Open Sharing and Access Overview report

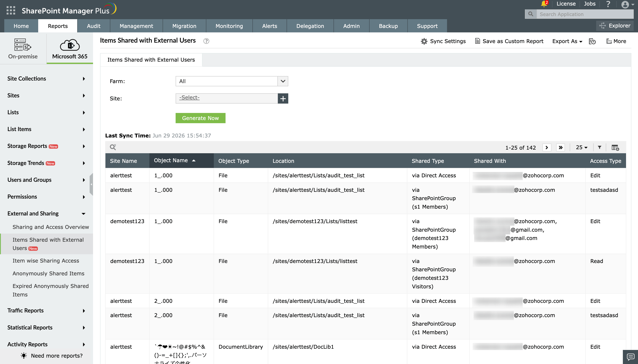tap(51, 227)
